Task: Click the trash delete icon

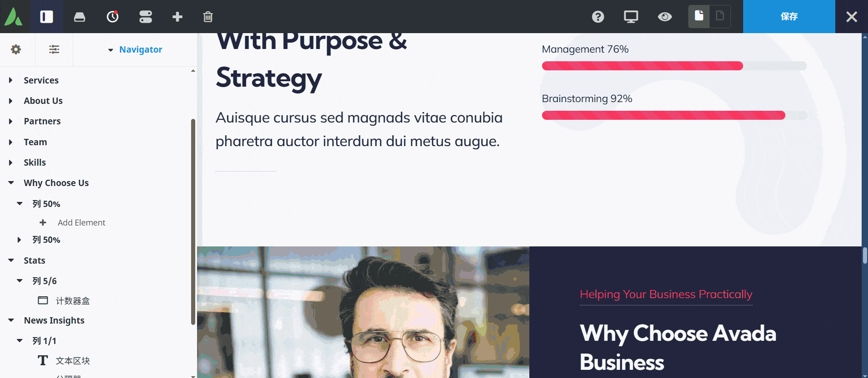Action: coord(208,17)
